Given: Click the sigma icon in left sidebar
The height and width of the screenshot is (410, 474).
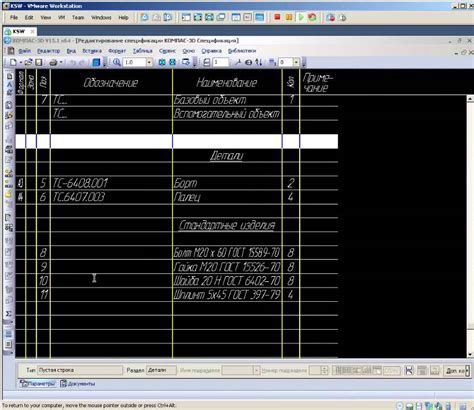Looking at the screenshot, I should 9,314.
